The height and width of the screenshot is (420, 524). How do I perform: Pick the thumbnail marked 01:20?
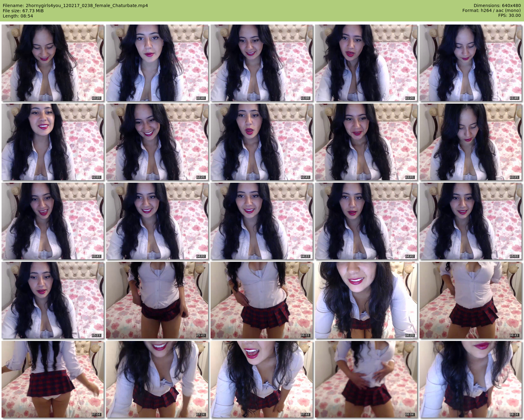(366, 63)
